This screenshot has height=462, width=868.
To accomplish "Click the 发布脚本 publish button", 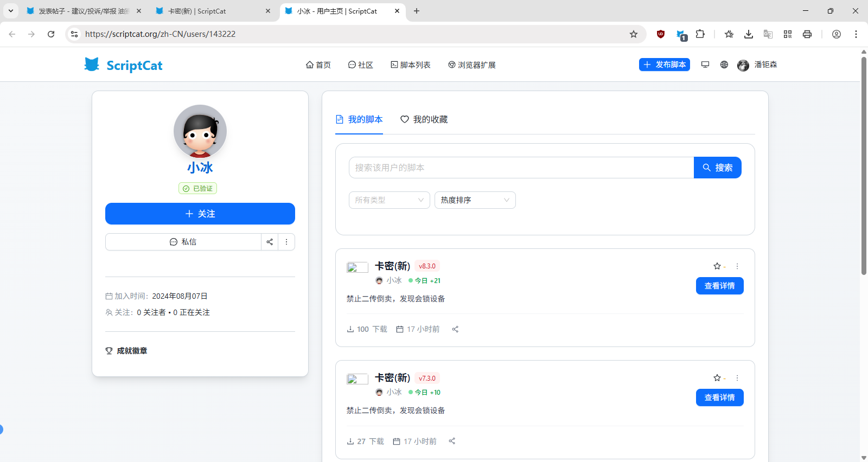I will (665, 65).
